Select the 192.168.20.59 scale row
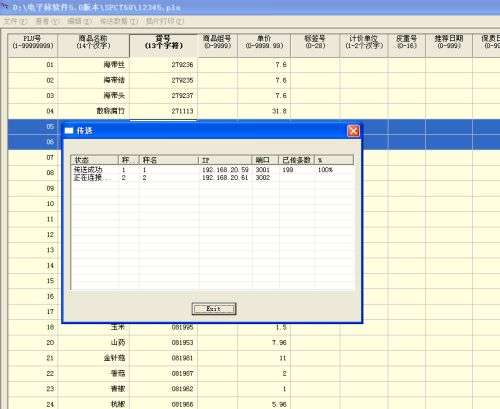 tap(212, 170)
